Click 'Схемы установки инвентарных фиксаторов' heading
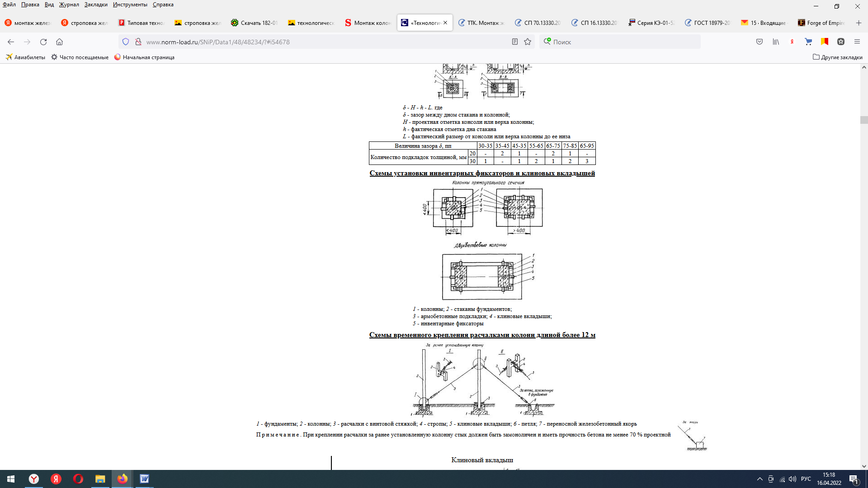The width and height of the screenshot is (868, 488). click(x=482, y=173)
